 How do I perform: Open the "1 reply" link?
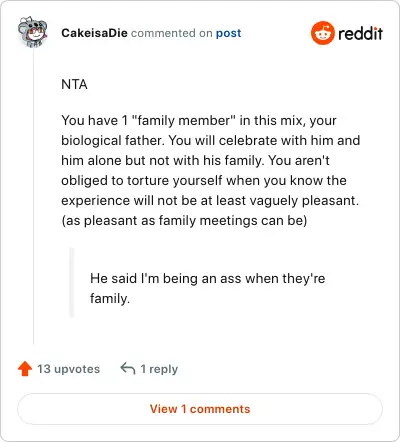click(x=159, y=369)
